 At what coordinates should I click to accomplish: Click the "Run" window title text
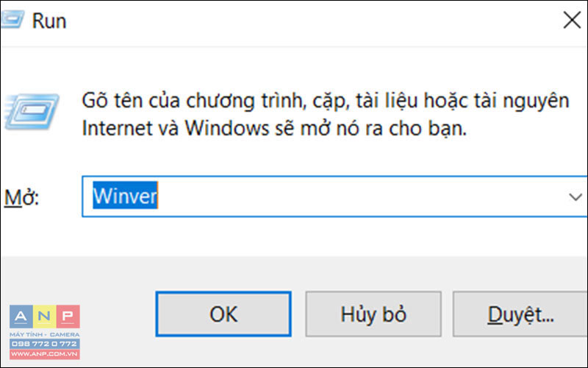point(49,21)
